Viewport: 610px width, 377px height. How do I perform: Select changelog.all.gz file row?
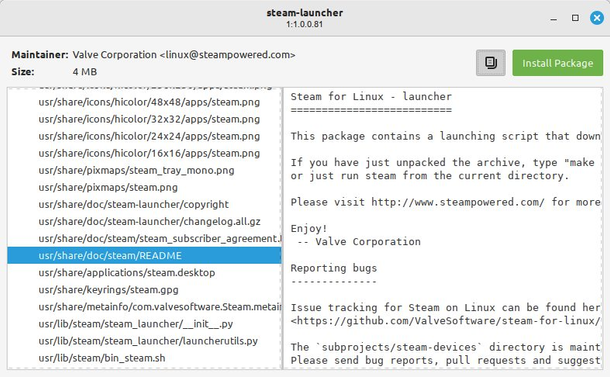tap(144, 222)
